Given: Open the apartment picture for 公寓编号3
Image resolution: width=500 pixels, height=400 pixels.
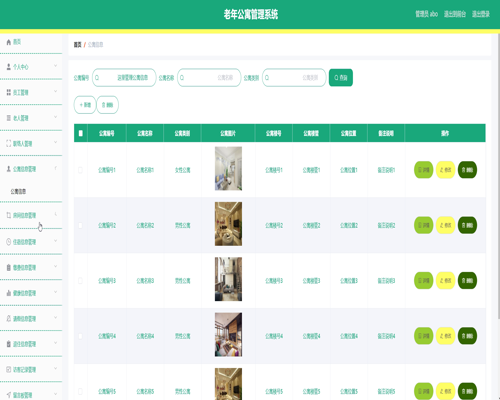Looking at the screenshot, I should 228,279.
